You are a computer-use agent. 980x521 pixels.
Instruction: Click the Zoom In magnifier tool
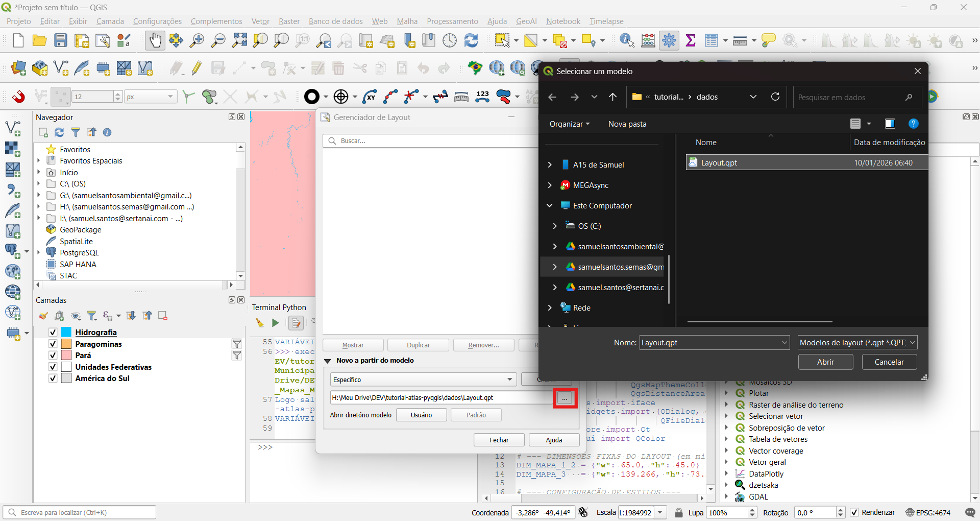[x=197, y=40]
